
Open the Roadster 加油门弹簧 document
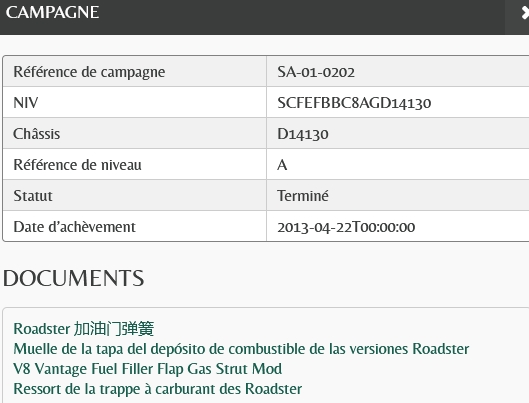click(84, 329)
